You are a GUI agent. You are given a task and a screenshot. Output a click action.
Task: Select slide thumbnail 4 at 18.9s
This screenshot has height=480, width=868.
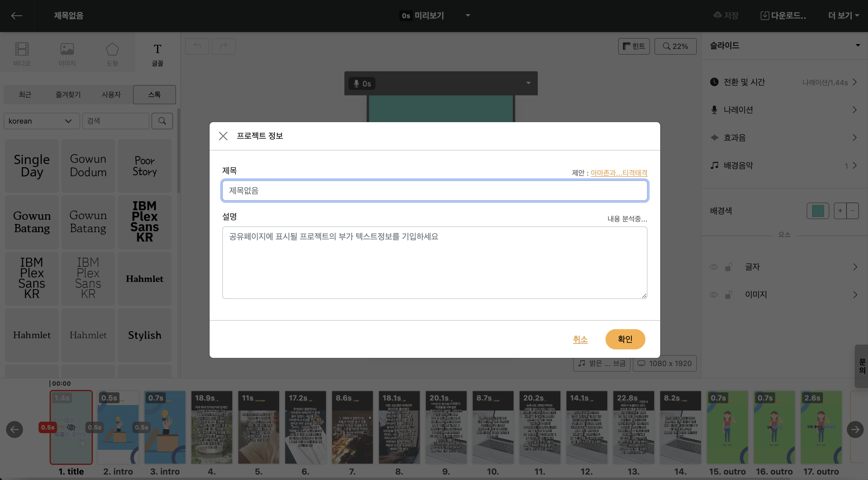point(212,427)
